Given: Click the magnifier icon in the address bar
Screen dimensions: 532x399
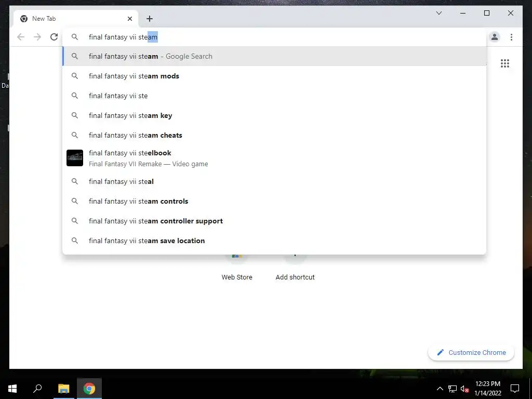Looking at the screenshot, I should 75,37.
